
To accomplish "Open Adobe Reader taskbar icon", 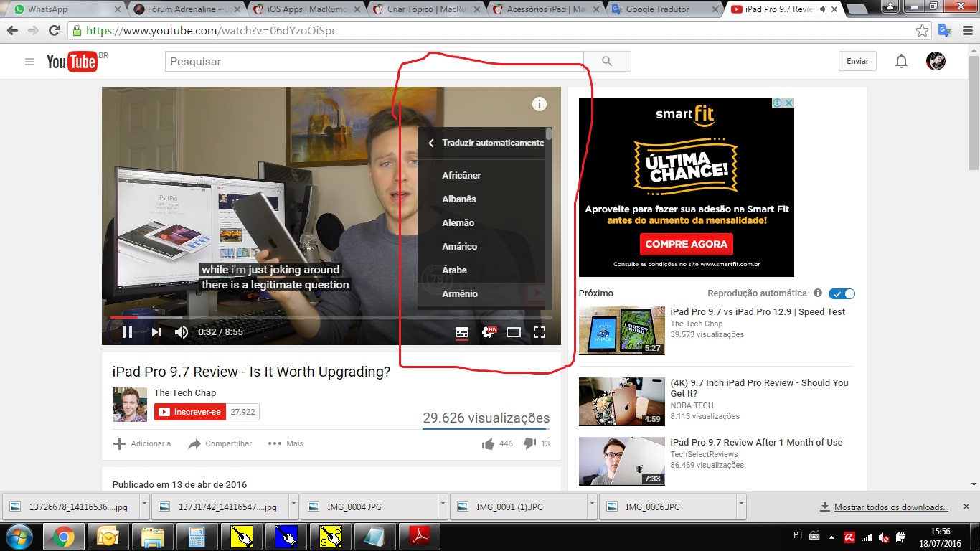I will point(419,537).
